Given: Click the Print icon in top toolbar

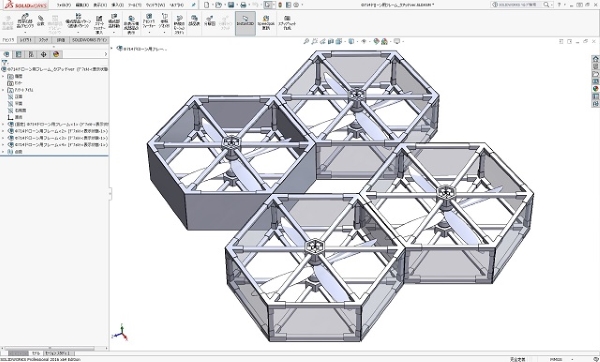Looking at the screenshot, I should click(x=243, y=5).
